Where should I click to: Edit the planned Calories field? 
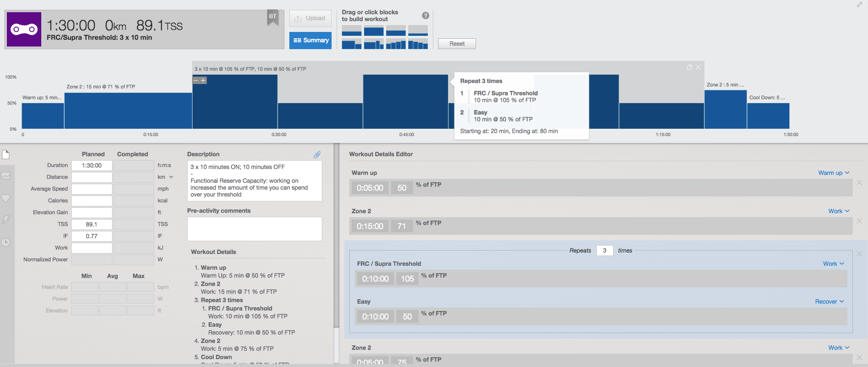(92, 201)
